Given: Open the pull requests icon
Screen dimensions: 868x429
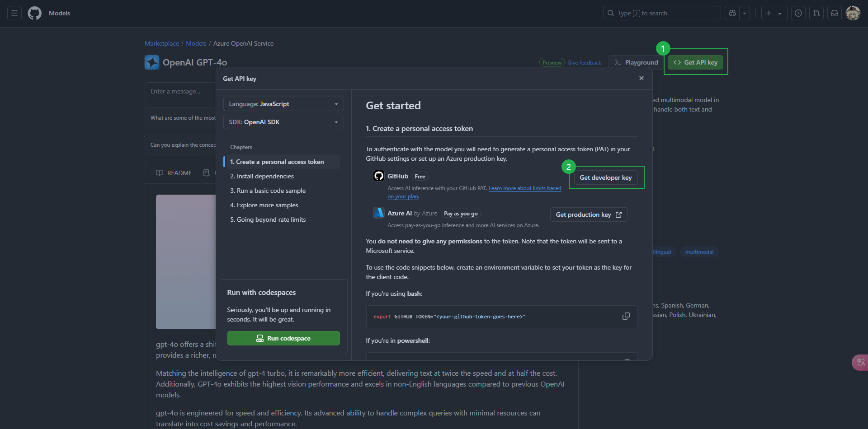Looking at the screenshot, I should tap(816, 13).
